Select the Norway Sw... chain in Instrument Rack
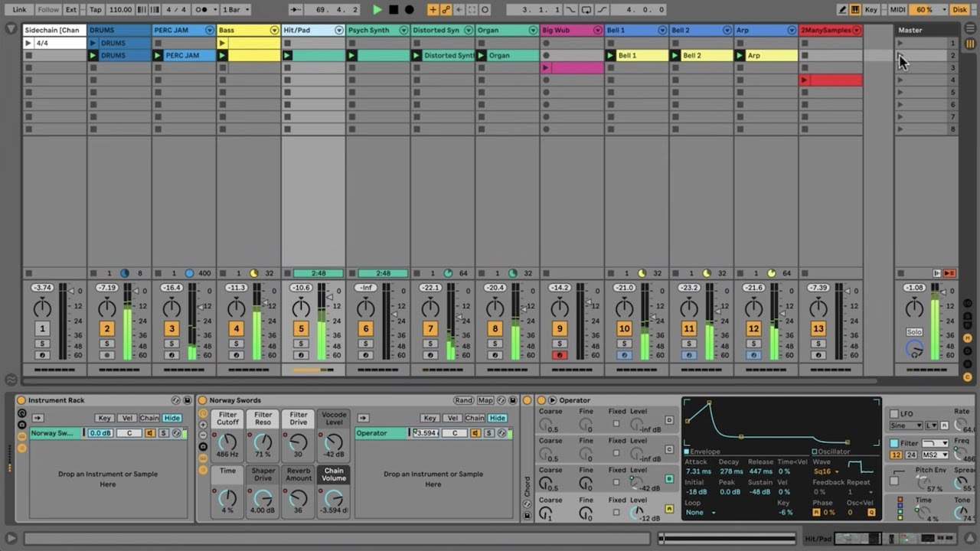This screenshot has height=551, width=980. point(55,433)
